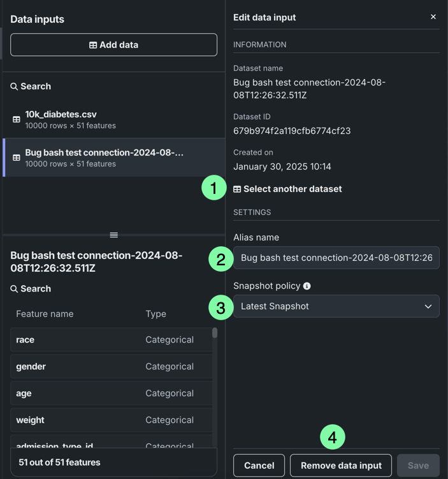448x479 pixels.
Task: Click the Select another dataset link
Action: tap(293, 189)
